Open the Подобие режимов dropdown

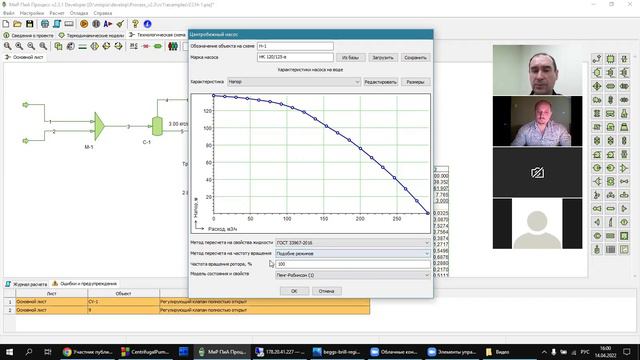(353, 253)
